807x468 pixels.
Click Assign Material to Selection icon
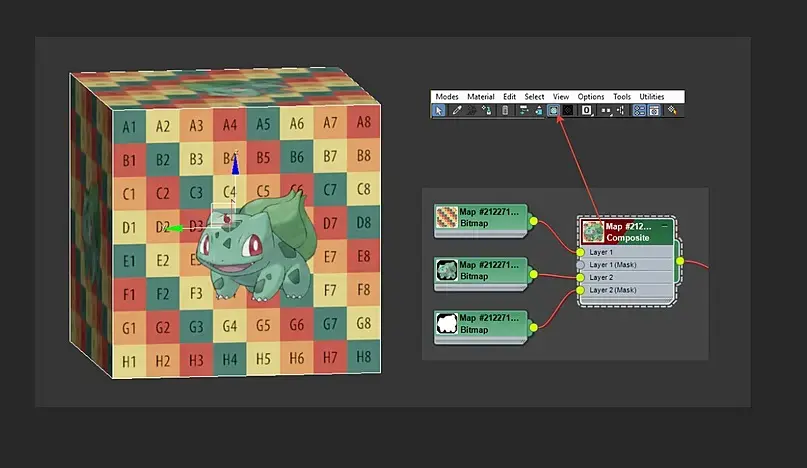click(x=486, y=110)
